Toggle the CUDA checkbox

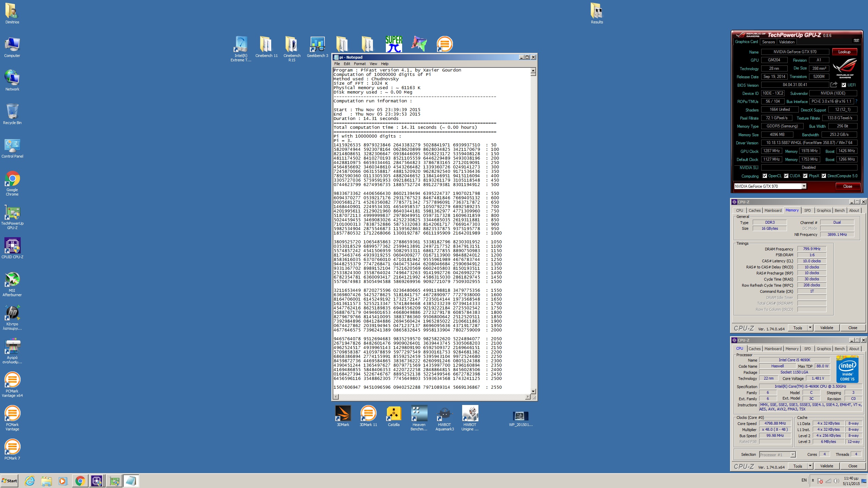pyautogui.click(x=786, y=176)
